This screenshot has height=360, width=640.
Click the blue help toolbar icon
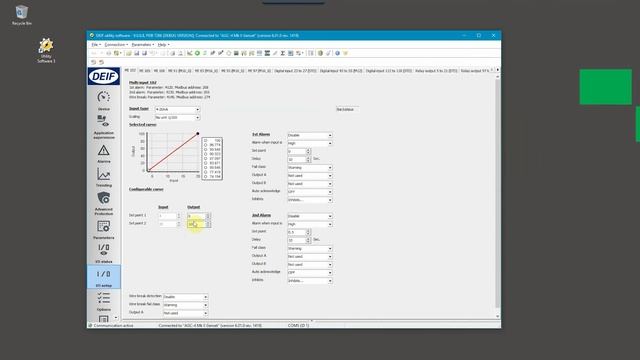click(338, 53)
